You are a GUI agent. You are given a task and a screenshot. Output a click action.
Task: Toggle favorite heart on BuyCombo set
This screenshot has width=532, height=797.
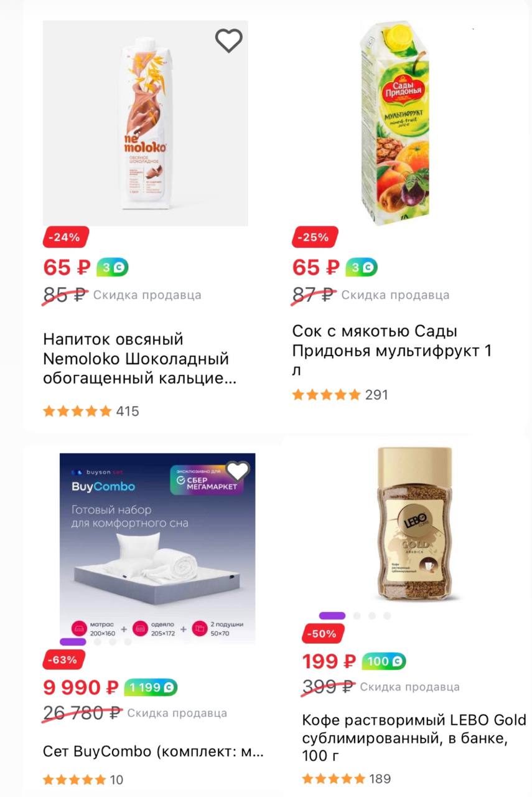(237, 471)
